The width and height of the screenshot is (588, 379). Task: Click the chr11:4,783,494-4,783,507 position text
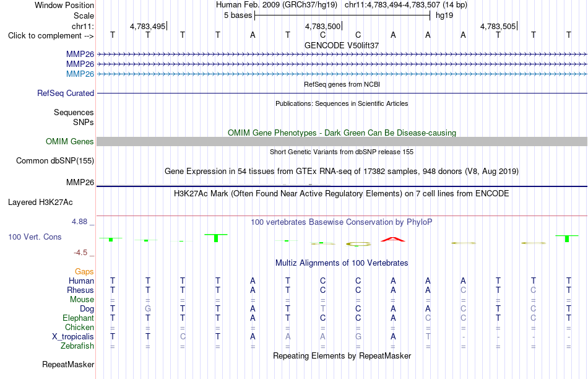pyautogui.click(x=406, y=5)
